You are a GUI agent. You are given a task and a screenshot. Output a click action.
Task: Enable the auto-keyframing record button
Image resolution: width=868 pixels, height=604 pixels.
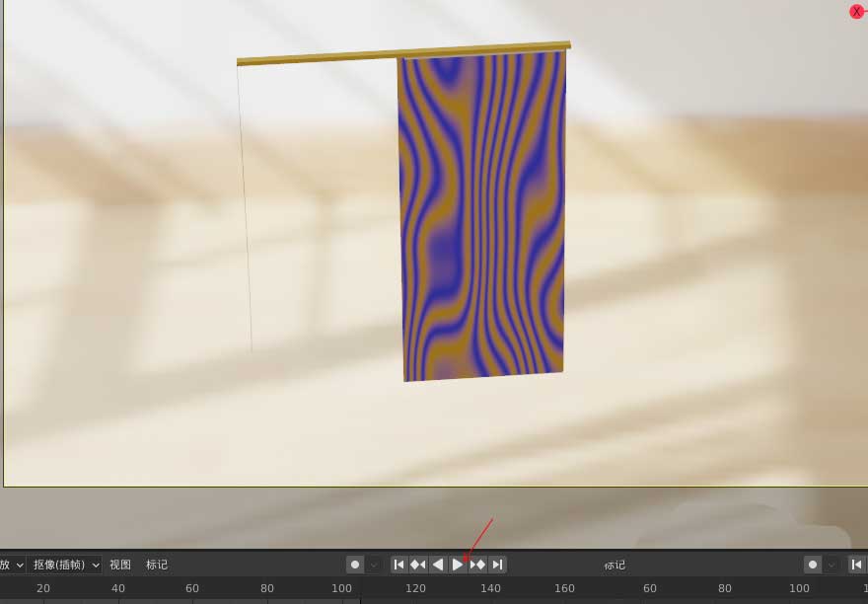(x=355, y=564)
